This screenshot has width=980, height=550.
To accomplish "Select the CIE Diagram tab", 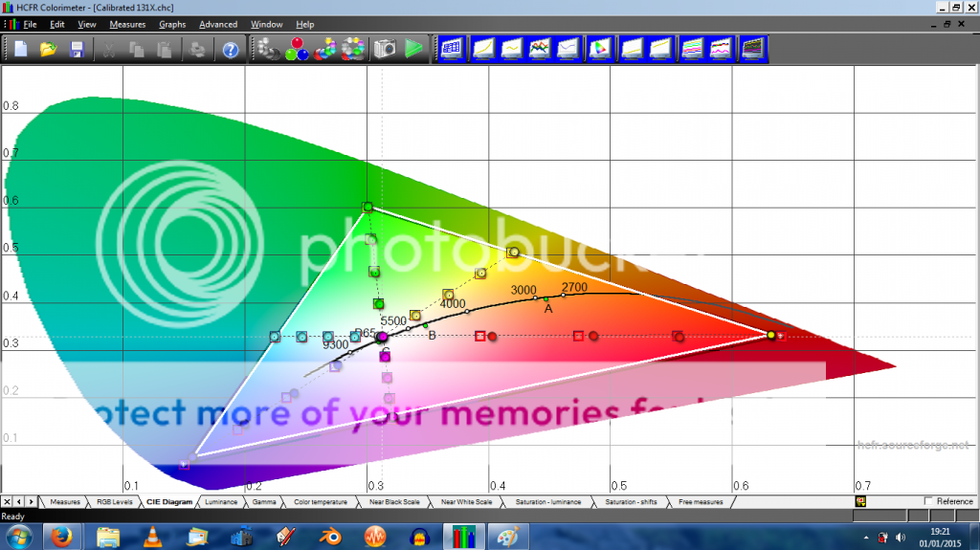I will point(169,502).
